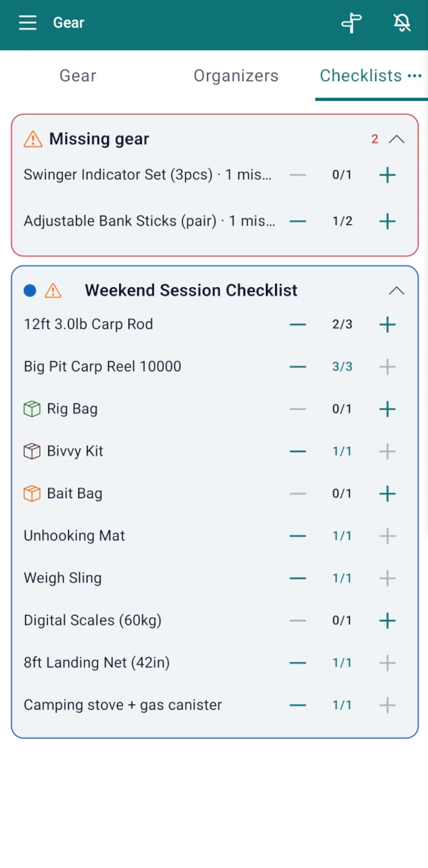
Task: Decrease Big Pit Carp Reel 10000 count
Action: point(298,367)
